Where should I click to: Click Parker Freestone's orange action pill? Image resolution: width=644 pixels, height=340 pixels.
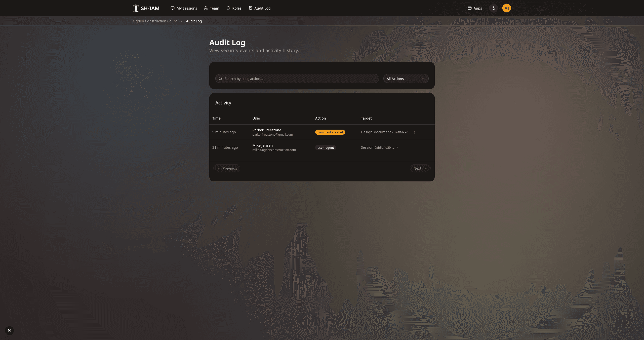tap(330, 132)
